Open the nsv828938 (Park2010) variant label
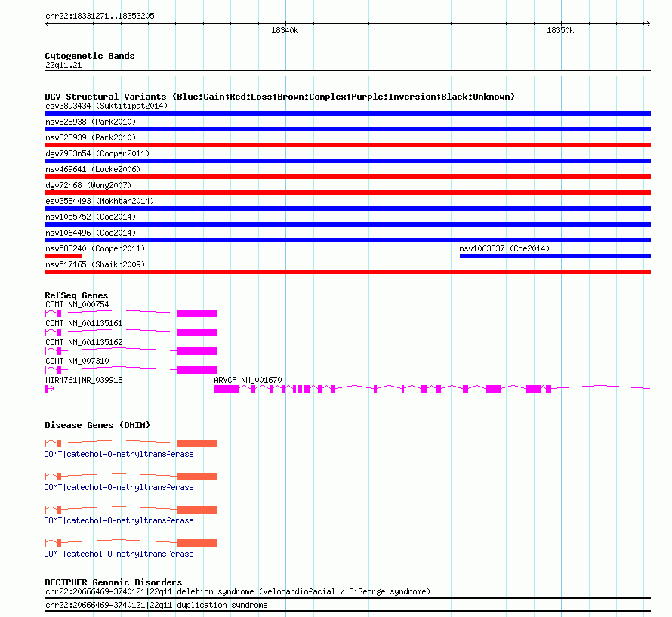The width and height of the screenshot is (672, 617). point(91,122)
